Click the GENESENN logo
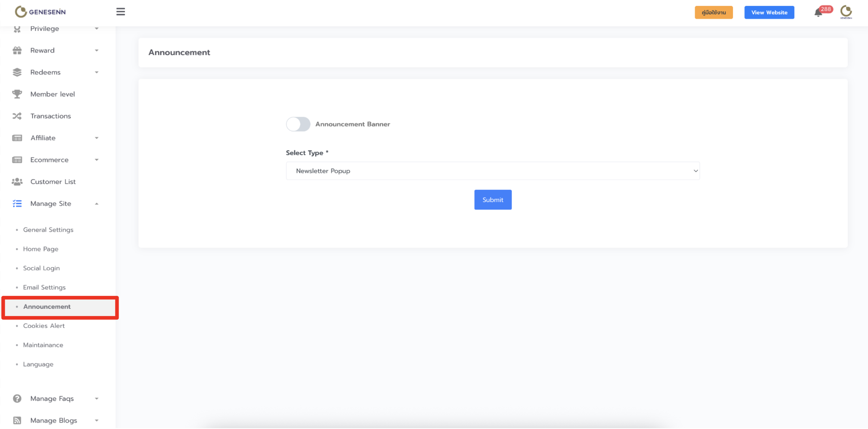Viewport: 868px width, 429px height. coord(40,12)
